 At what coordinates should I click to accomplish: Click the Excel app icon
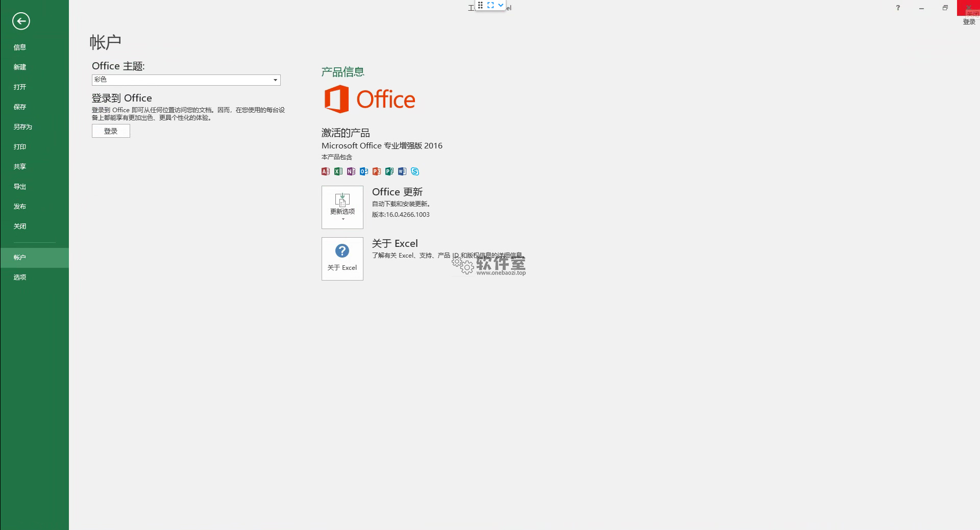(338, 171)
